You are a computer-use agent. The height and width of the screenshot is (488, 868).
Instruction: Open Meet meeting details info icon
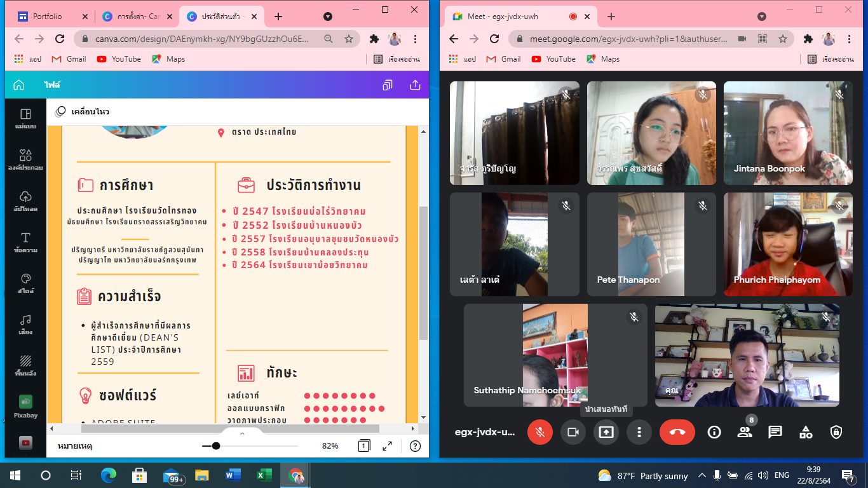point(714,432)
